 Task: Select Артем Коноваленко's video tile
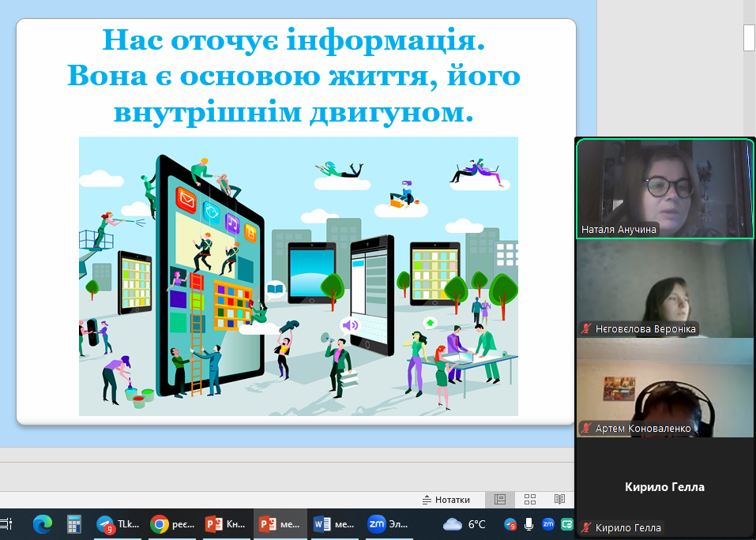pos(664,387)
